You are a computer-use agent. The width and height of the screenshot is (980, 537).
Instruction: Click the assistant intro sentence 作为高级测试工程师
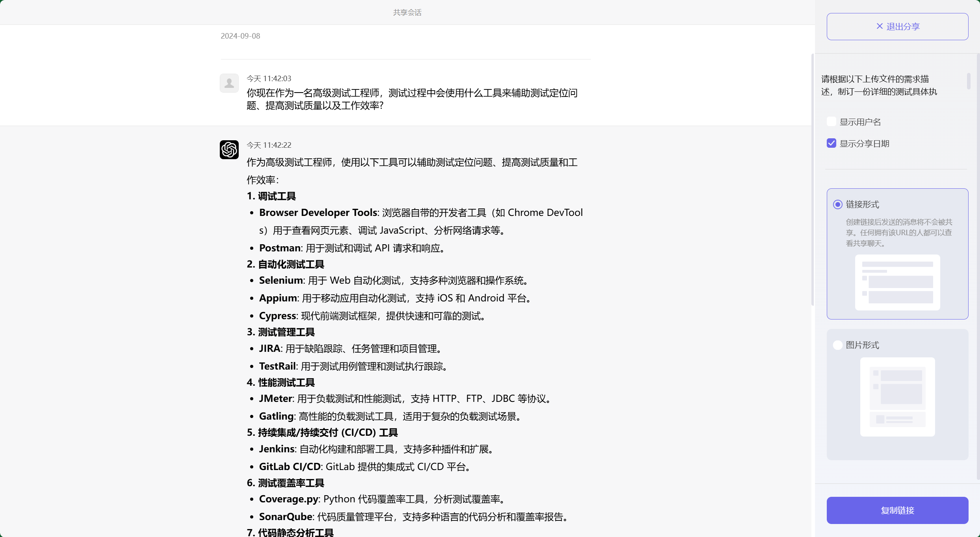[412, 171]
